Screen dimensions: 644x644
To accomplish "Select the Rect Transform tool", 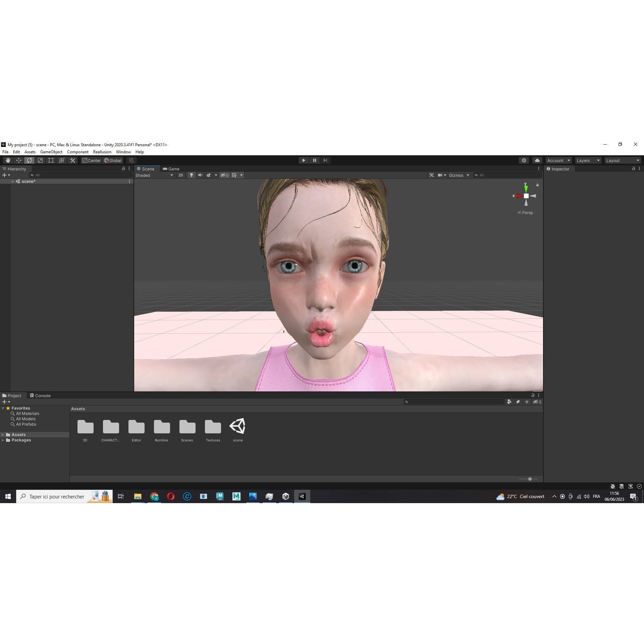I will pos(51,160).
